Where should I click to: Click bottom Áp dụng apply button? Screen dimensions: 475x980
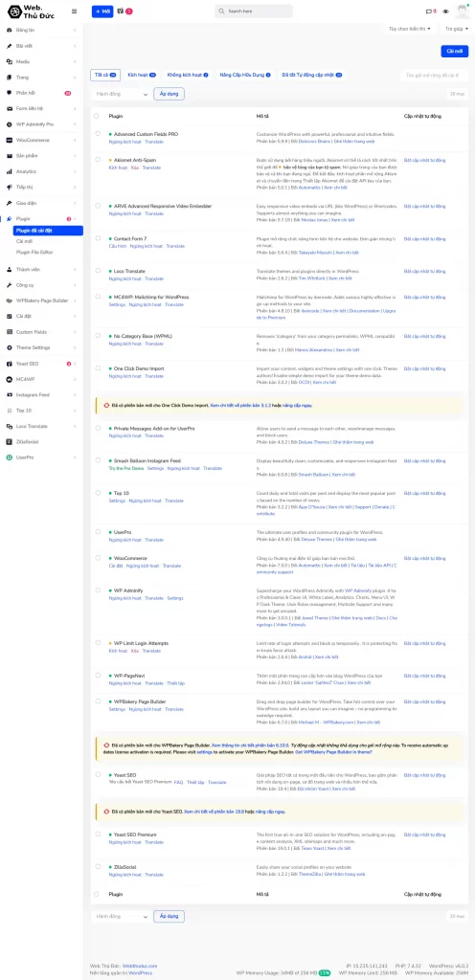click(x=169, y=916)
